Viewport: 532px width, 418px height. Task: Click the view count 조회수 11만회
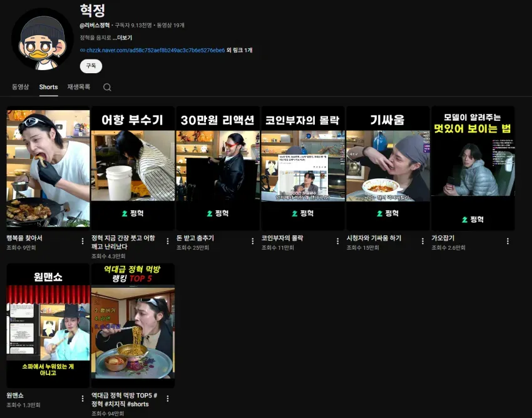(x=277, y=248)
